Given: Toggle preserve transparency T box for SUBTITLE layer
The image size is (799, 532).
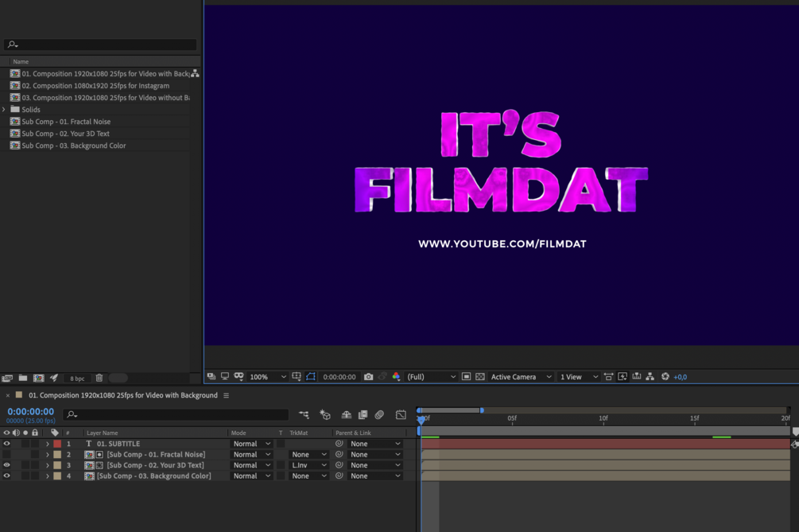Looking at the screenshot, I should coord(281,444).
